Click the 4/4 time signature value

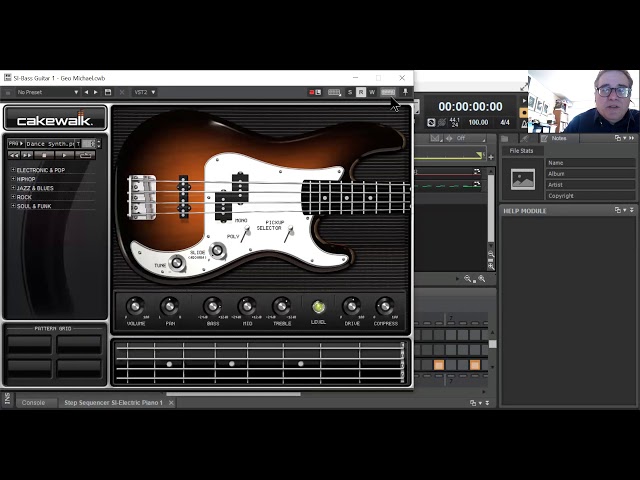[x=505, y=122]
